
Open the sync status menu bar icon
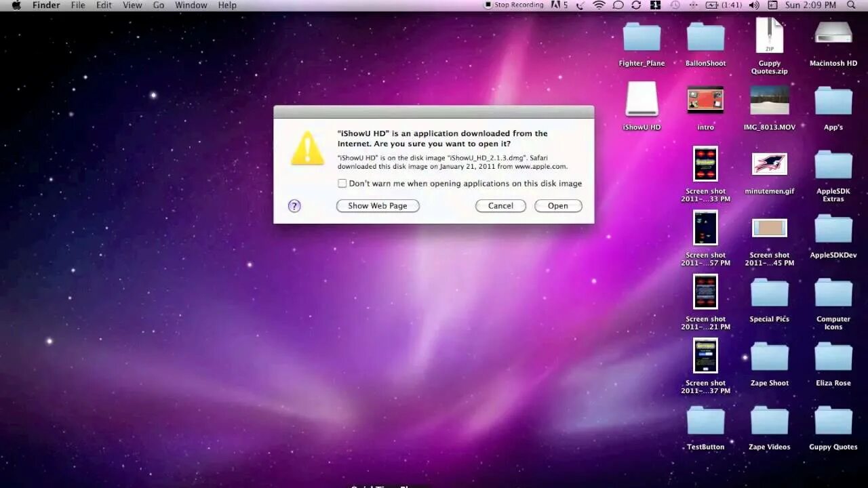pyautogui.click(x=636, y=5)
